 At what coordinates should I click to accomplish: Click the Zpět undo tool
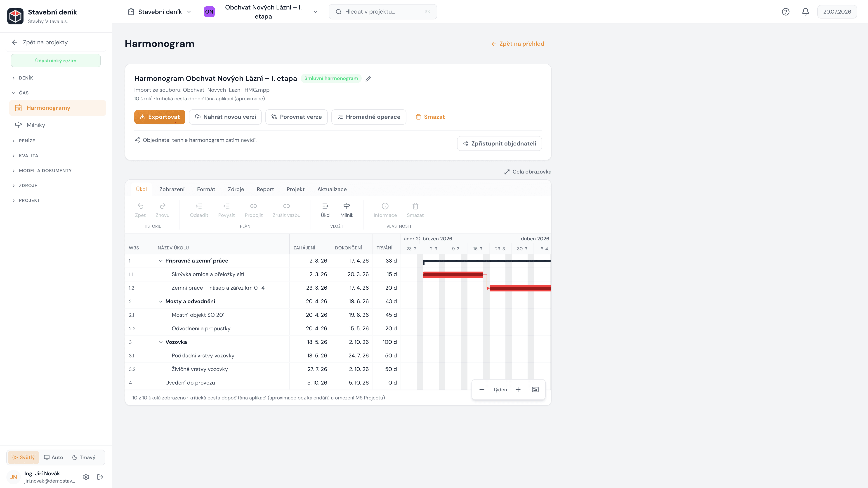coord(141,210)
